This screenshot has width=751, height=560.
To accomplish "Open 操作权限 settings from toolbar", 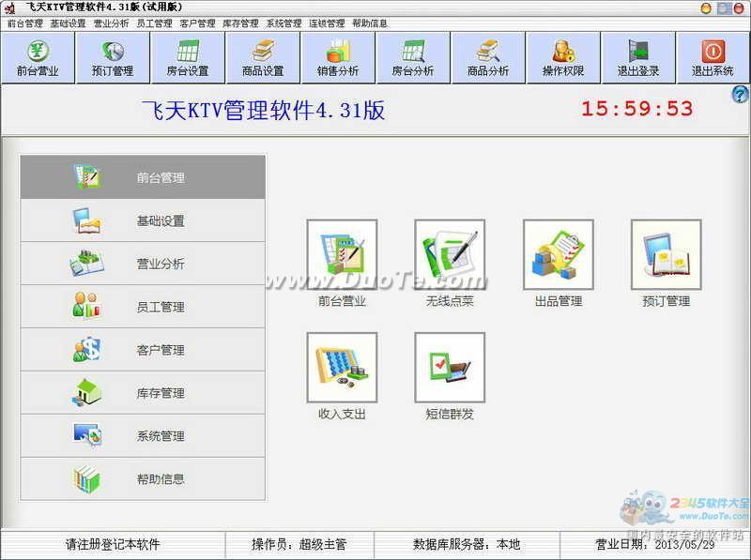I will tap(563, 58).
